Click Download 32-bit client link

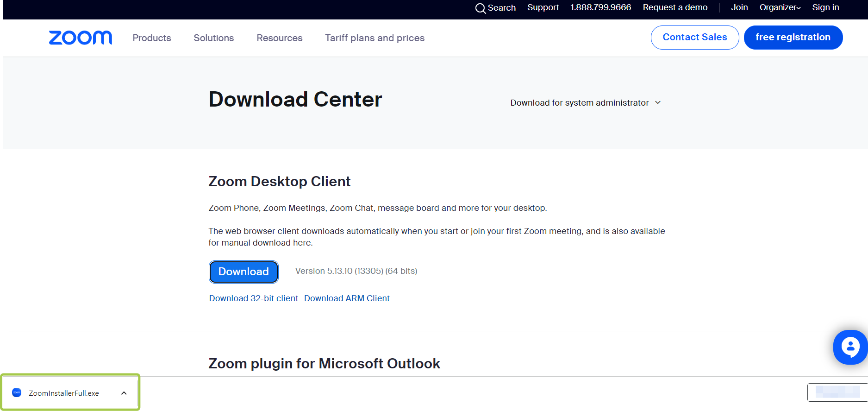[x=254, y=298]
